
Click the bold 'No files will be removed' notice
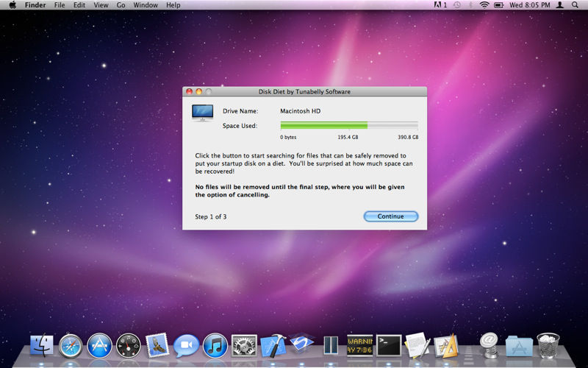point(300,191)
